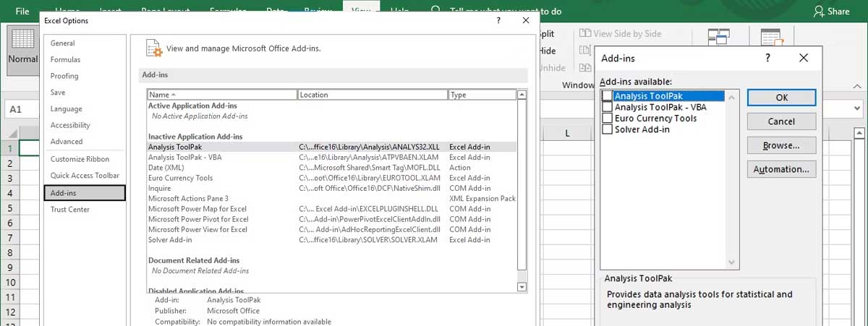
Task: Select row 8 header in the worksheet
Action: (x=9, y=252)
